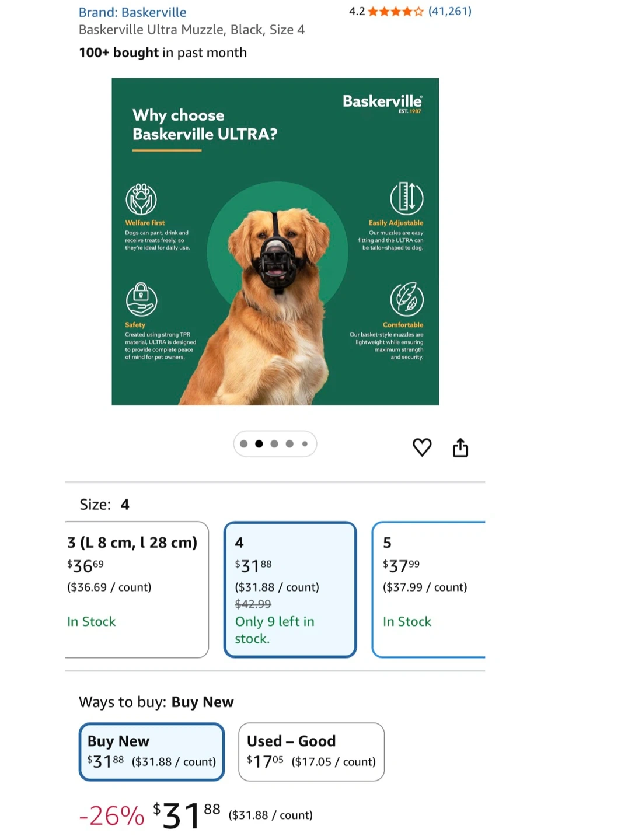Select size 4 option

tap(290, 590)
